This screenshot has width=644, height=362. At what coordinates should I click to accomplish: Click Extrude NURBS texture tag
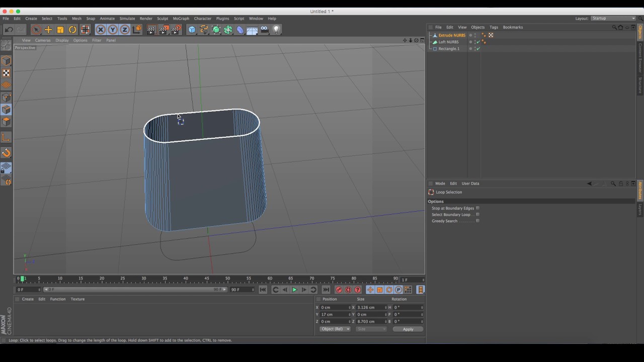(x=491, y=35)
